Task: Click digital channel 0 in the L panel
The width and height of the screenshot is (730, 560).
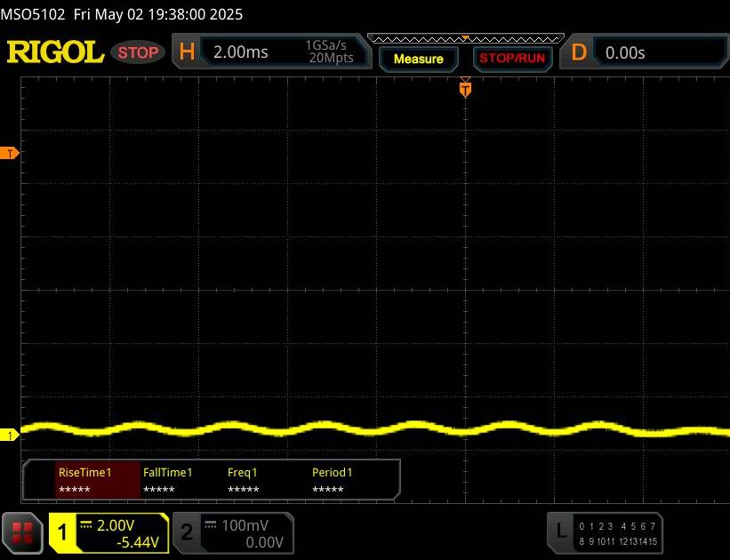Action: (582, 526)
